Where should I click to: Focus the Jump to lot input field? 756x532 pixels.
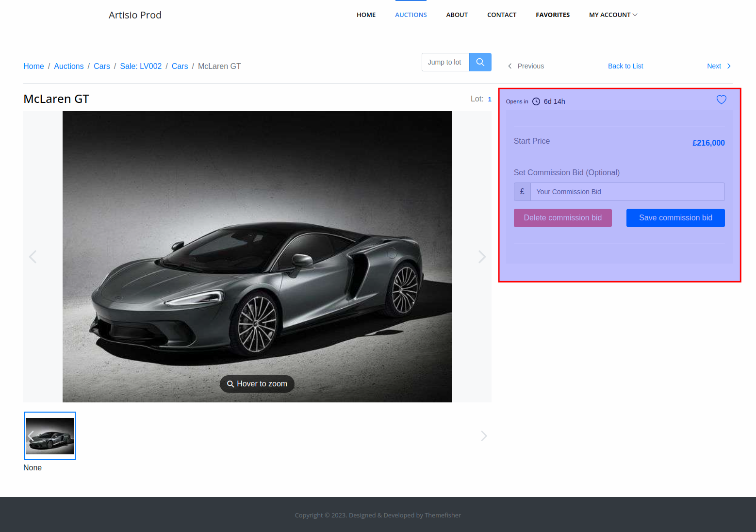[445, 62]
